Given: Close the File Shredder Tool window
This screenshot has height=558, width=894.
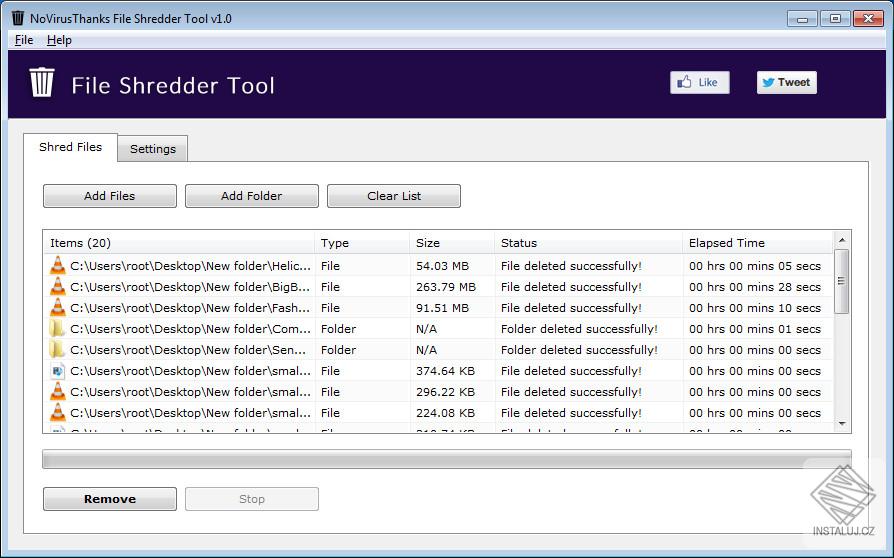Looking at the screenshot, I should tap(868, 19).
